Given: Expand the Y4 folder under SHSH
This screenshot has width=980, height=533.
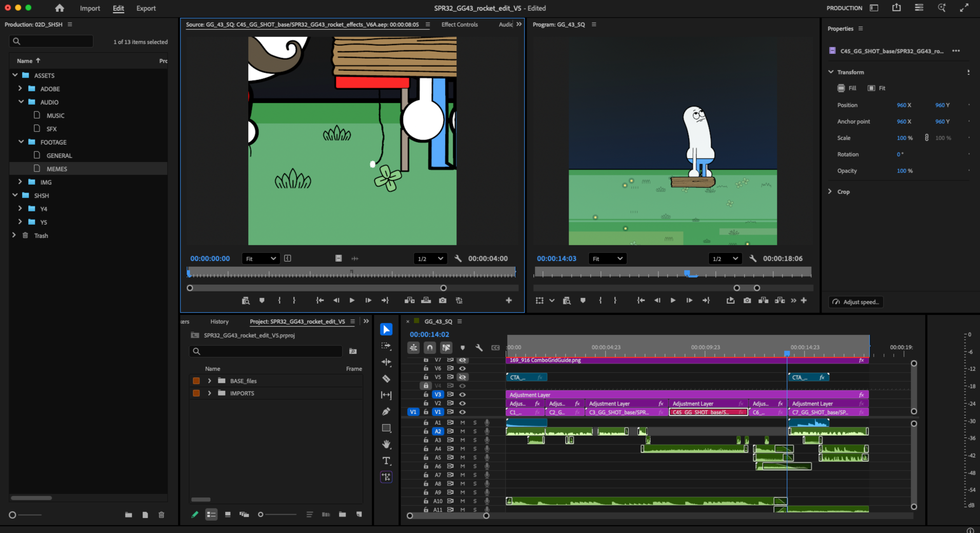Looking at the screenshot, I should 20,208.
